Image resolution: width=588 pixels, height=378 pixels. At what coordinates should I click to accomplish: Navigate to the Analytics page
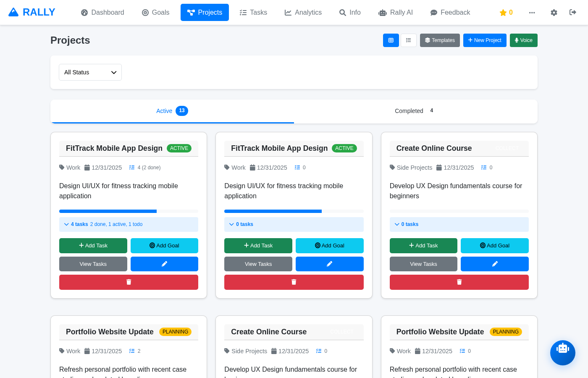[x=303, y=12]
